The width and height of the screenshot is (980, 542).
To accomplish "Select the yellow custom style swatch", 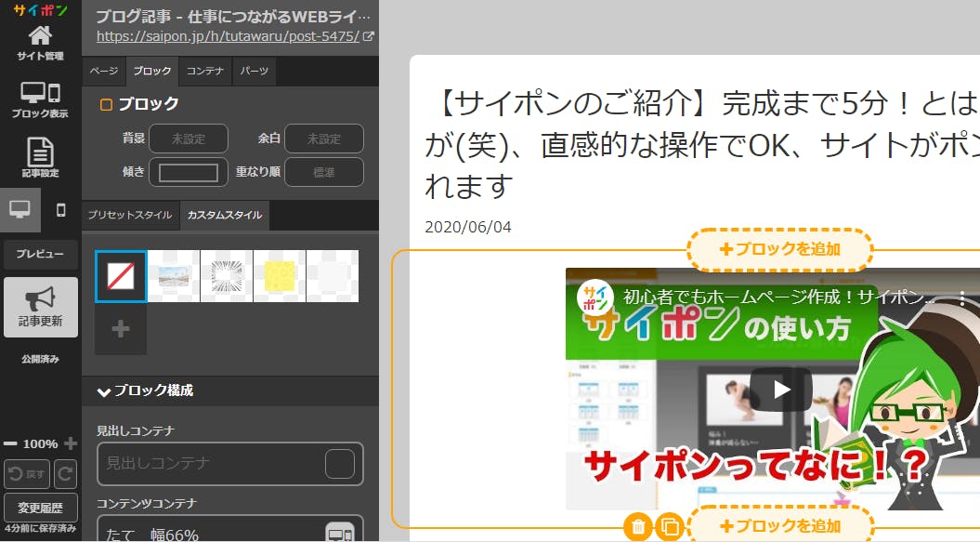I will click(x=280, y=276).
